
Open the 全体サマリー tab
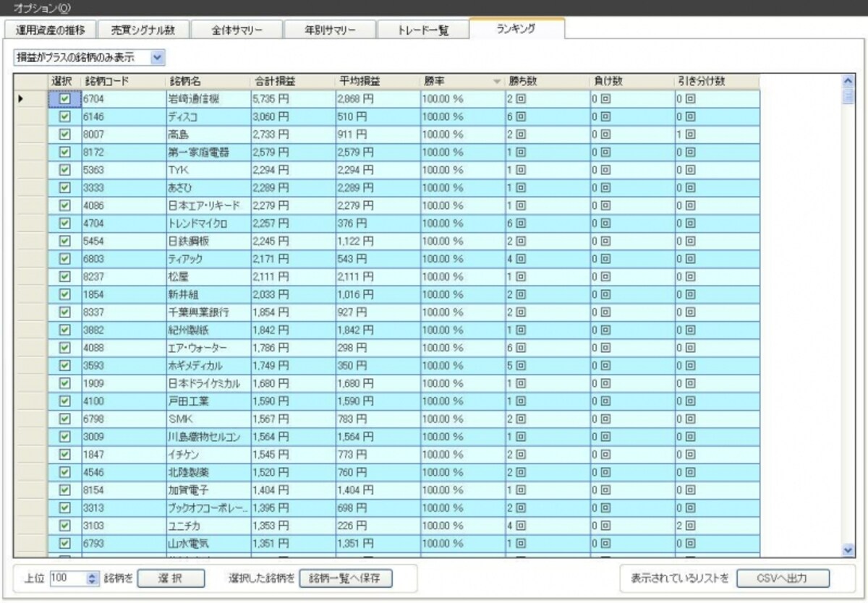pyautogui.click(x=237, y=31)
